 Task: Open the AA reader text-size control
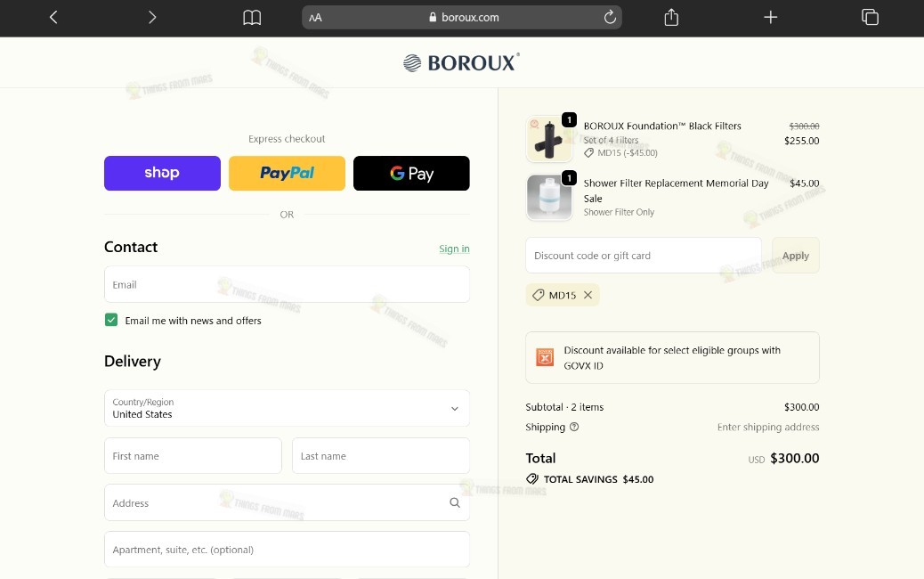click(315, 18)
